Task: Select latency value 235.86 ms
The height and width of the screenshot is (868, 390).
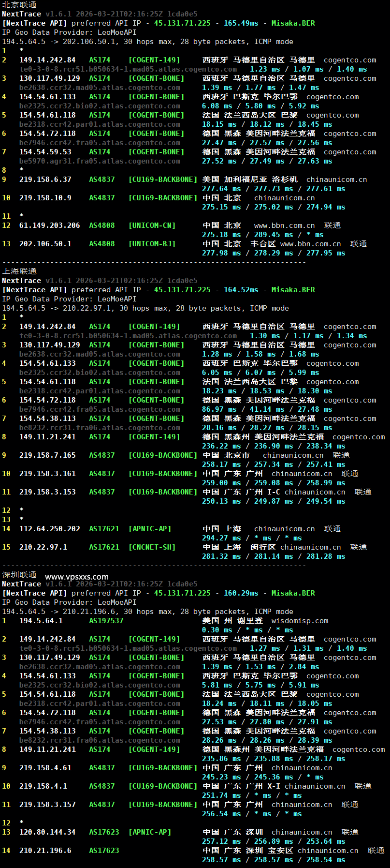Action: [x=221, y=759]
